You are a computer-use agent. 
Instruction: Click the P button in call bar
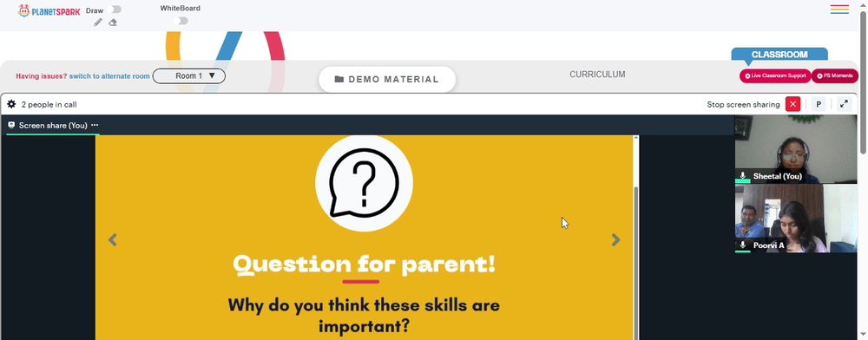(x=819, y=104)
